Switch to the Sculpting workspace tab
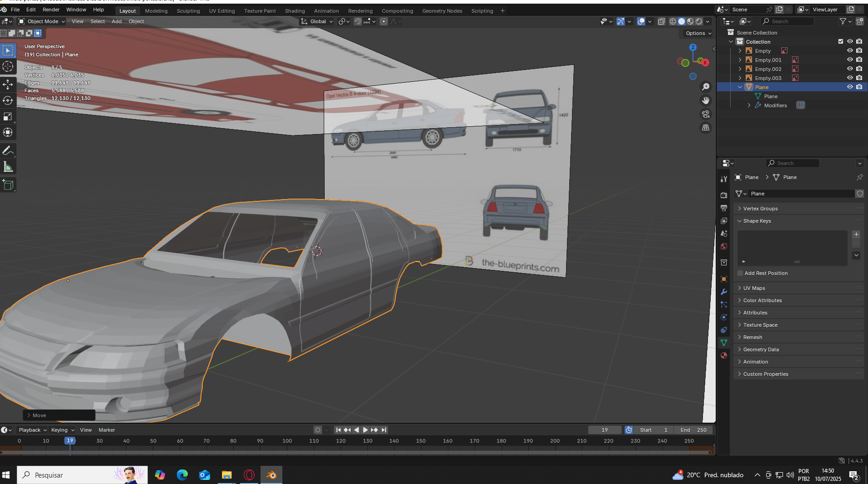 pos(188,11)
